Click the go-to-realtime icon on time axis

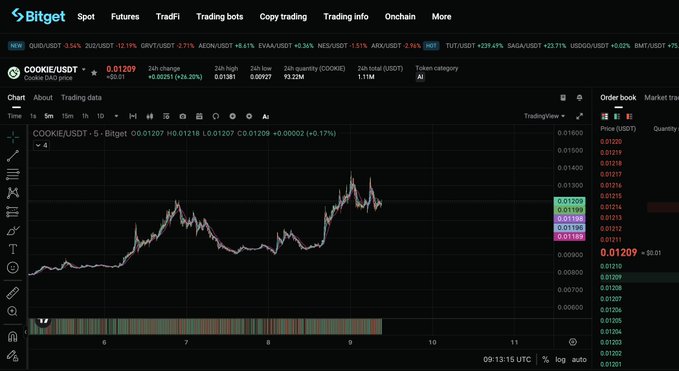(x=572, y=342)
